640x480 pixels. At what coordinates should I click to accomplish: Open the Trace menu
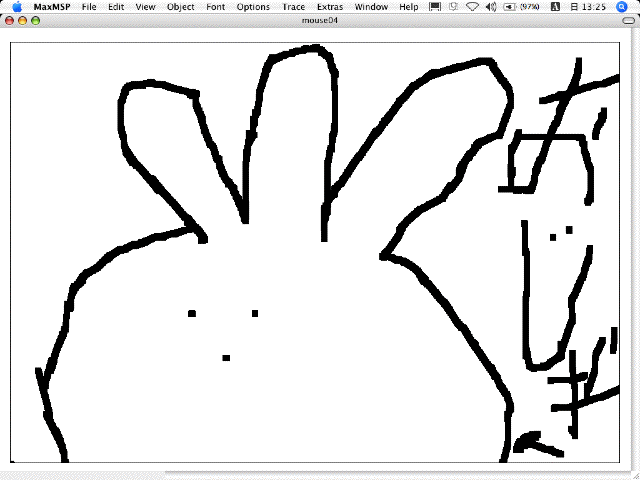pyautogui.click(x=293, y=7)
